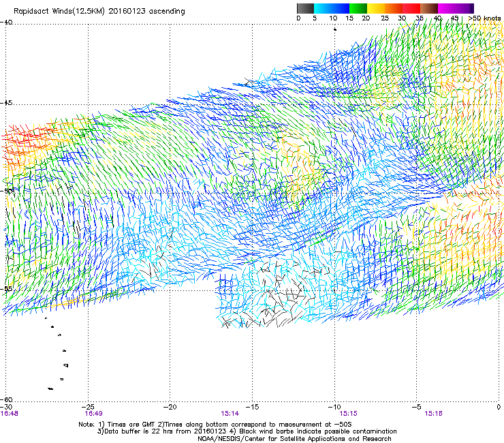Image resolution: width=504 pixels, height=443 pixels.
Task: Click the note line beginning 'Note: 1) Times are GMT'
Action: [x=215, y=425]
